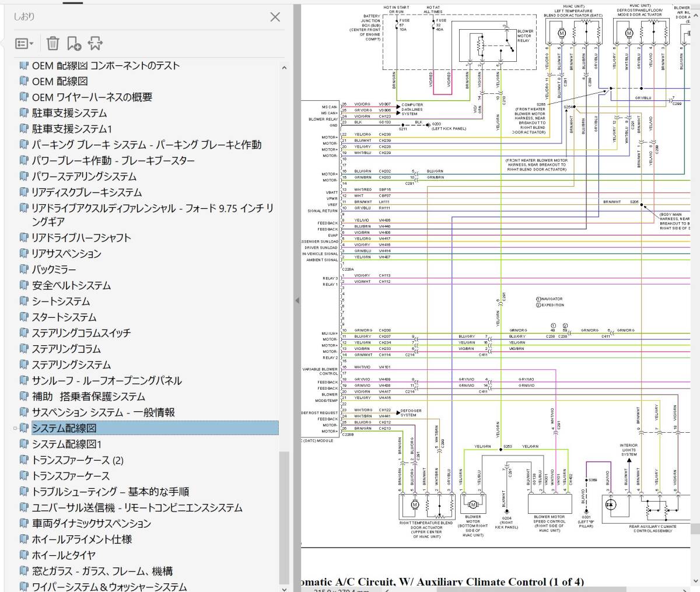Select highlighted システム配線図 bookmark
700x592 pixels.
(155, 428)
